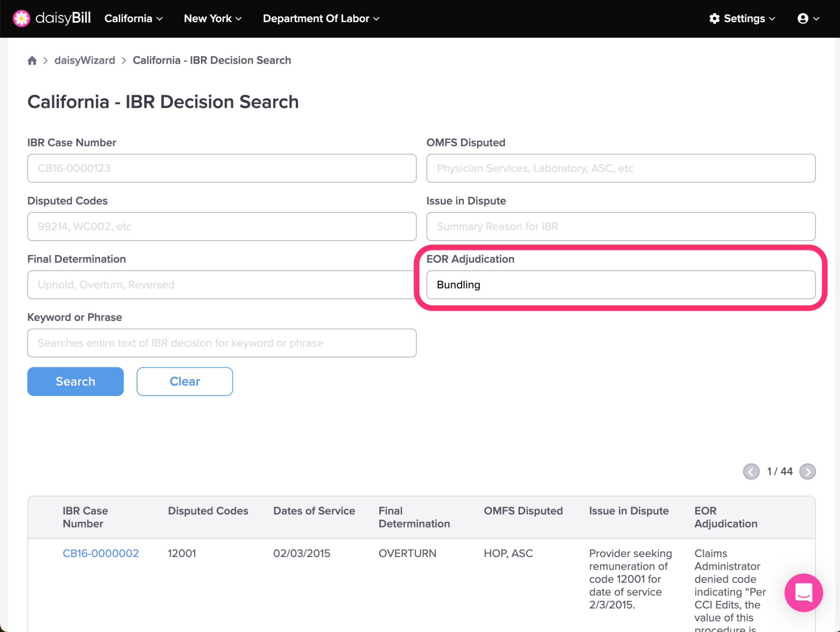Focus the Final Determination input field
840x632 pixels.
[x=222, y=284]
